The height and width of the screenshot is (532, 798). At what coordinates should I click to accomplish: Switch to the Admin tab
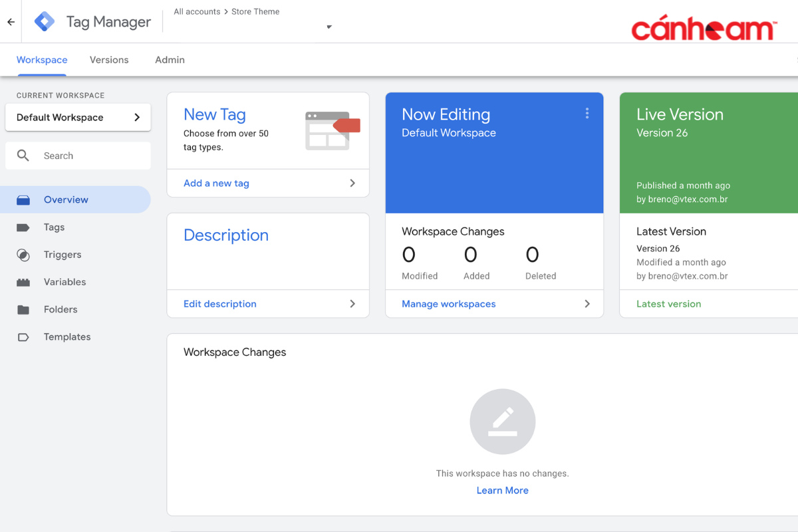pos(170,60)
